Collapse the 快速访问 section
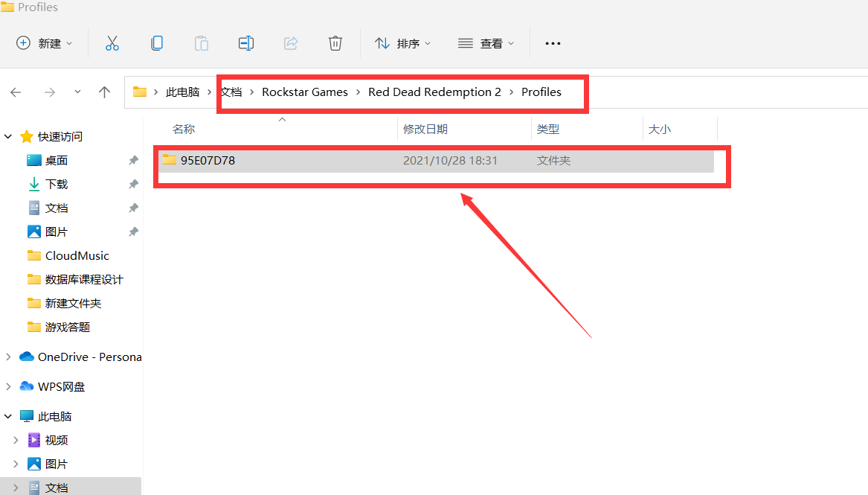This screenshot has height=495, width=868. 8,136
